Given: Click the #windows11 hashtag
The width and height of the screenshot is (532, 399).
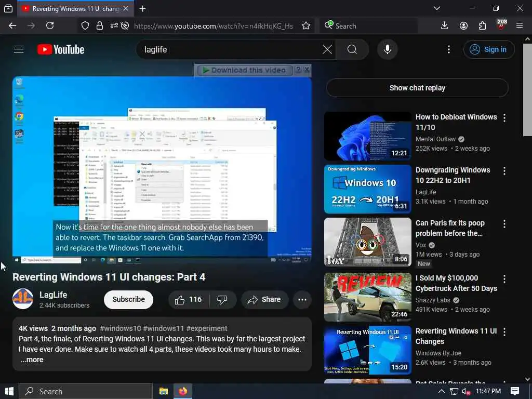Looking at the screenshot, I should pyautogui.click(x=163, y=328).
